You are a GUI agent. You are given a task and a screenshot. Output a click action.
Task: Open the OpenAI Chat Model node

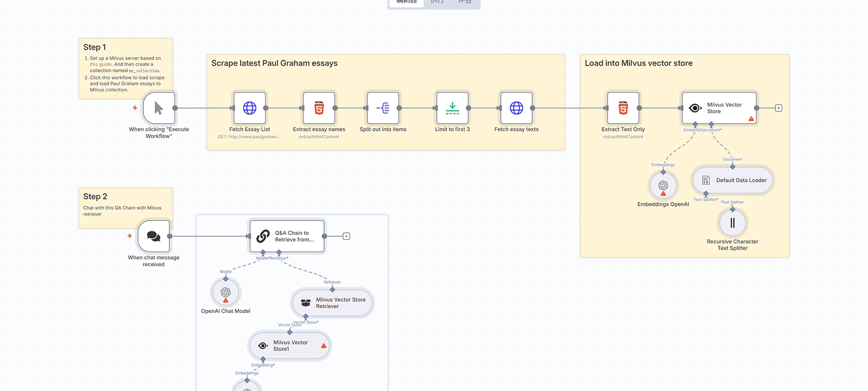click(x=226, y=293)
